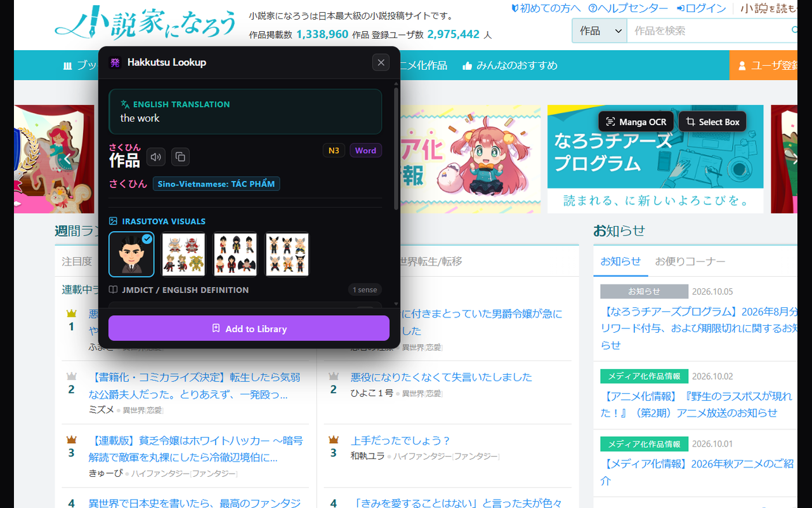This screenshot has width=812, height=508.
Task: Open みんなのおすすめ menu item
Action: [510, 65]
